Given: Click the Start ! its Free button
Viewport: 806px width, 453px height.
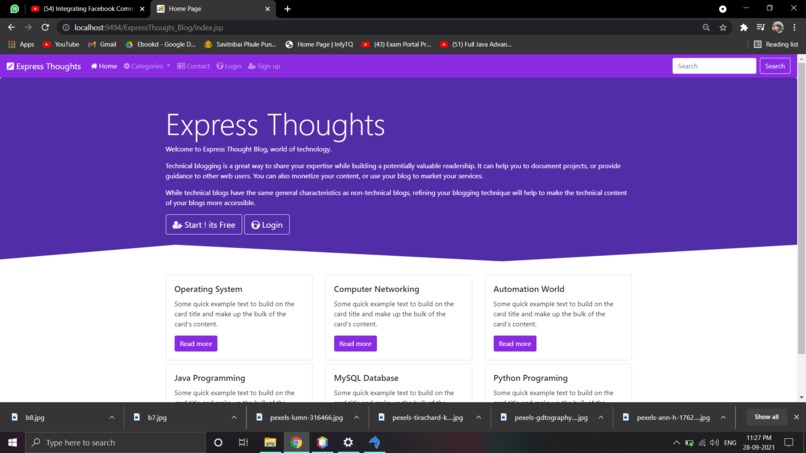Looking at the screenshot, I should (x=204, y=225).
